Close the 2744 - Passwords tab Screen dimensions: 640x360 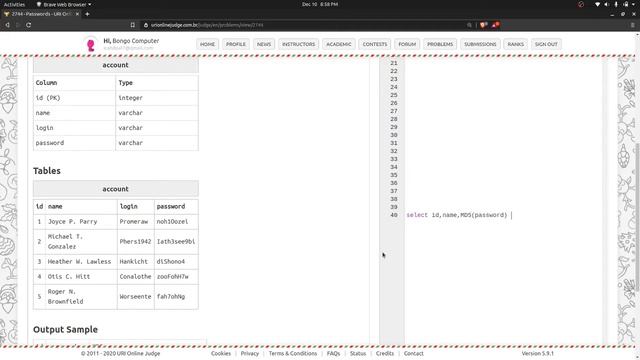(77, 14)
